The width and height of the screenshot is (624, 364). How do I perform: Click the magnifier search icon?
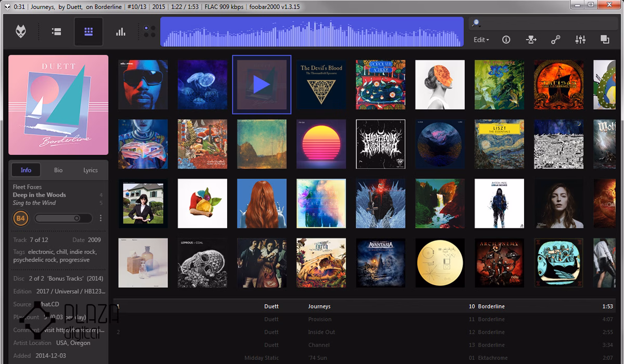(476, 23)
